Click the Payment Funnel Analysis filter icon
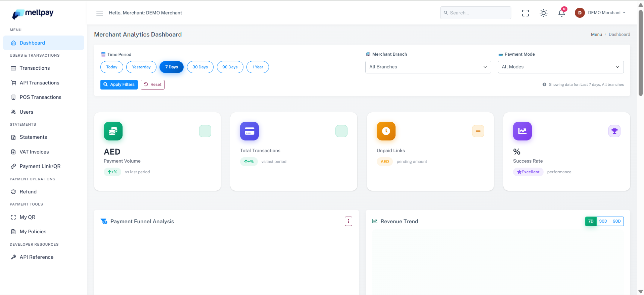The image size is (644, 295). [104, 221]
